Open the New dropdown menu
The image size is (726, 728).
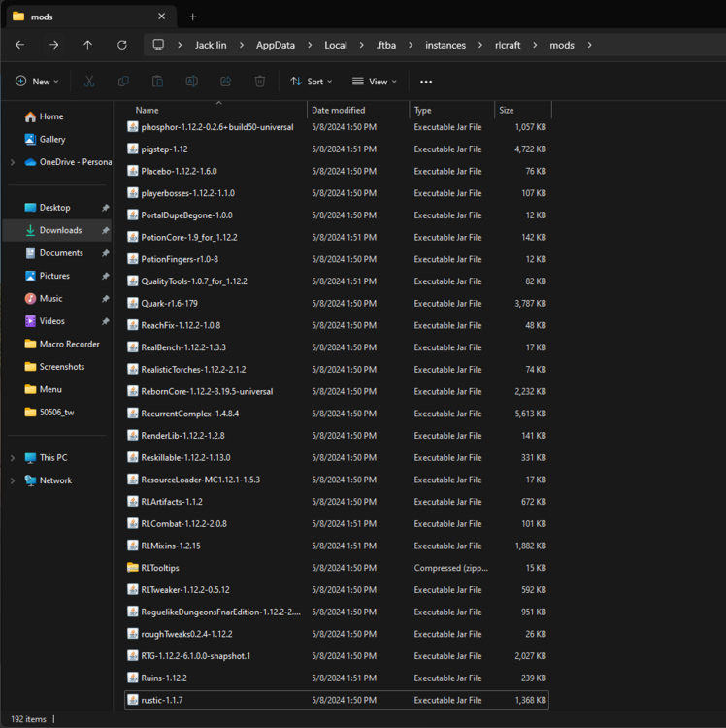tap(37, 82)
